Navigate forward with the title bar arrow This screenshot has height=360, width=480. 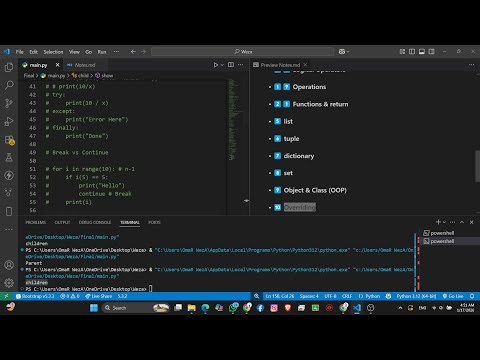[x=143, y=52]
